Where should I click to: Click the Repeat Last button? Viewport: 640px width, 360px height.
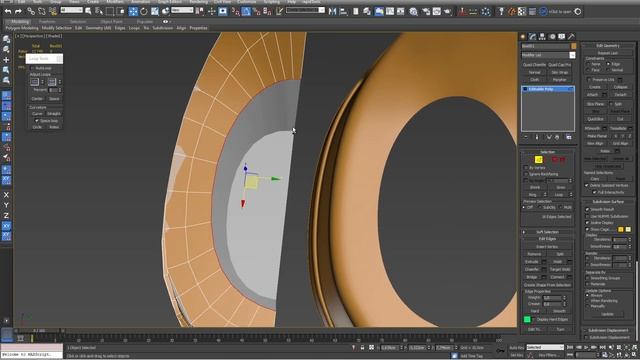click(x=608, y=53)
